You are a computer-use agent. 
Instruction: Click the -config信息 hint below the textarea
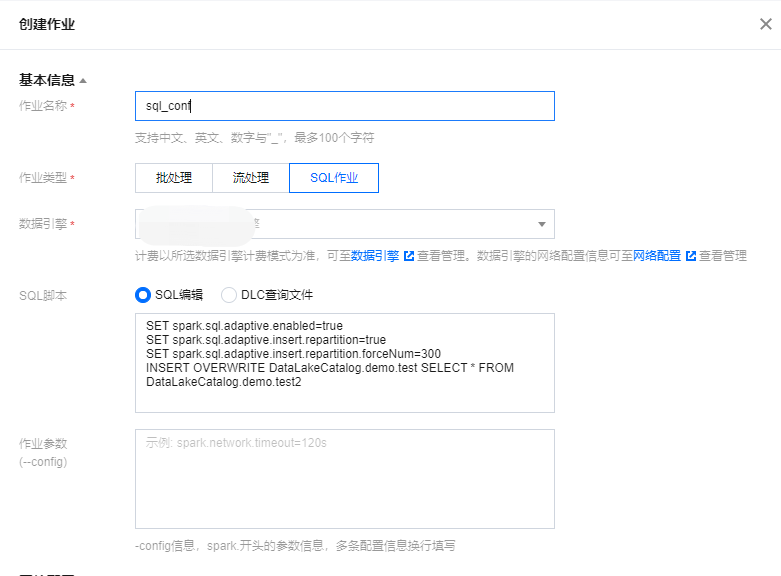coord(295,546)
